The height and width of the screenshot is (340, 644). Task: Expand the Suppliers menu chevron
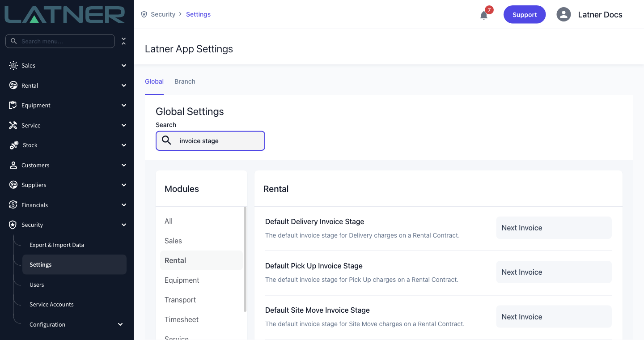124,185
